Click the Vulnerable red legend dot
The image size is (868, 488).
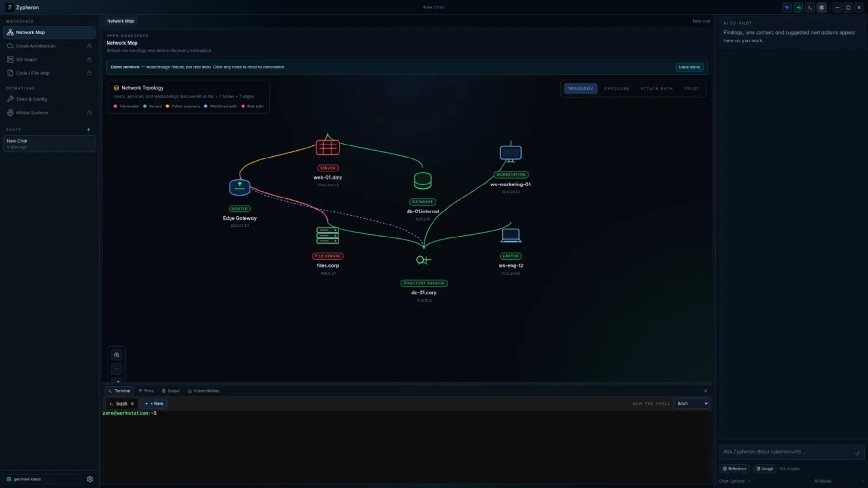point(115,106)
